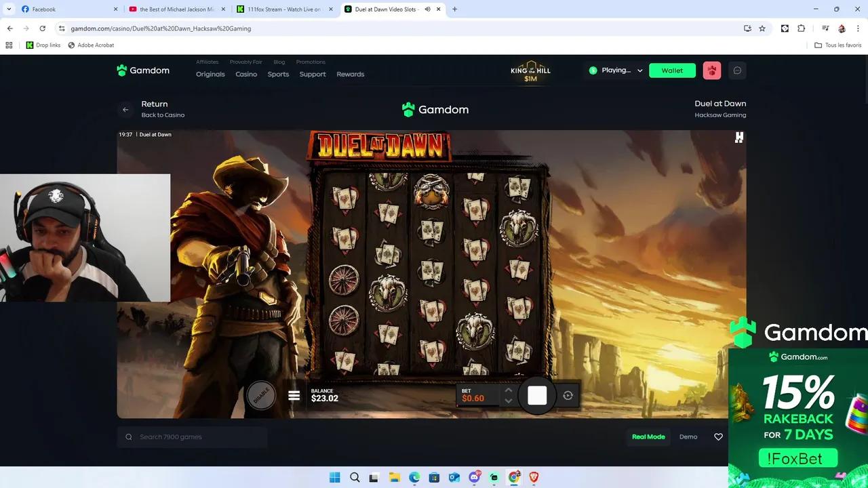The image size is (868, 488).
Task: Switch to the Best of Michael Jackson tab
Action: (x=176, y=9)
